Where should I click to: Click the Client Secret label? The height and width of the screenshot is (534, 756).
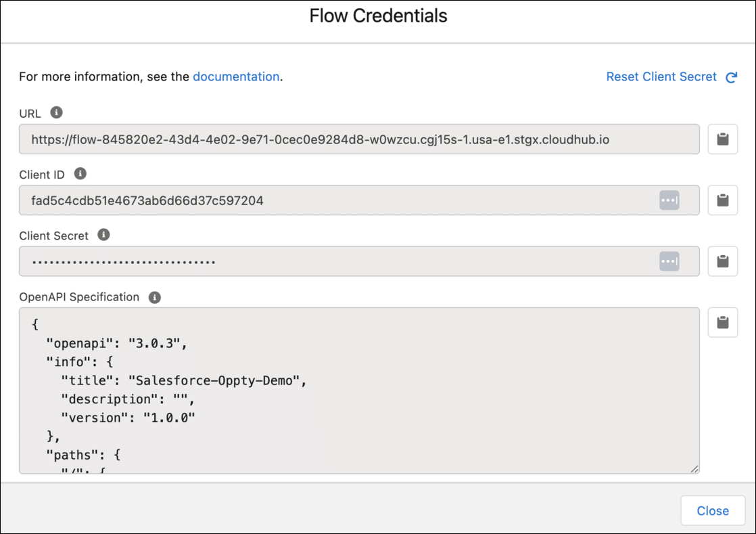tap(54, 236)
